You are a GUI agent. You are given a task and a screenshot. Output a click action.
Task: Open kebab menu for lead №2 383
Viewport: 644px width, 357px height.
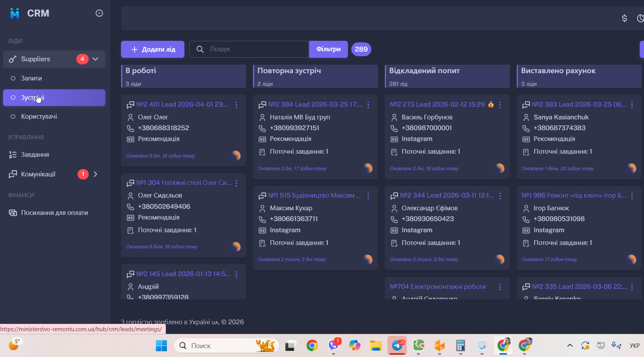click(x=632, y=105)
